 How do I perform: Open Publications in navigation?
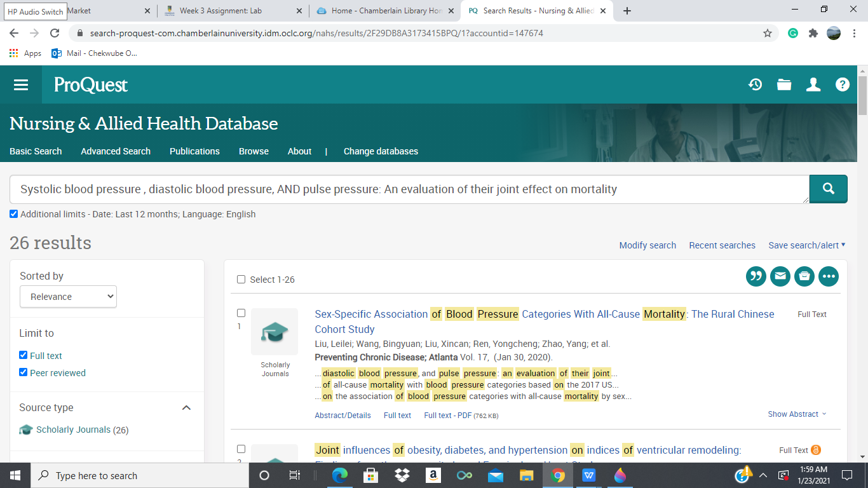[194, 151]
